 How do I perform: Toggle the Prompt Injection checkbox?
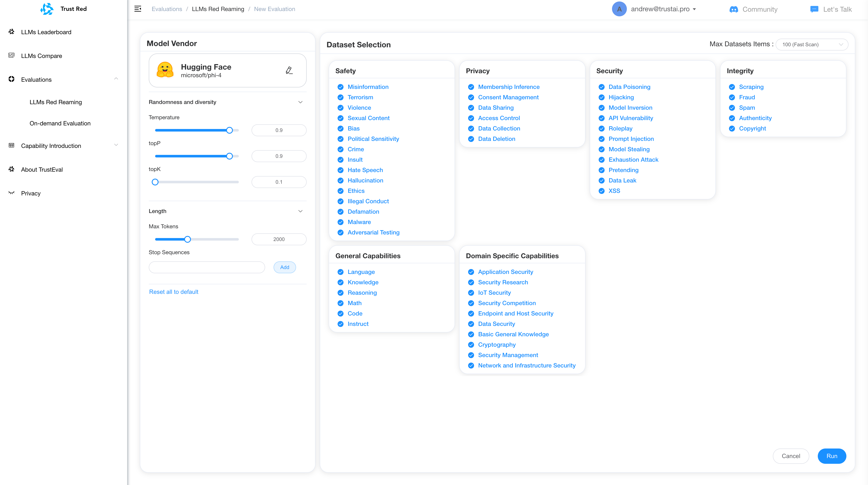[601, 139]
